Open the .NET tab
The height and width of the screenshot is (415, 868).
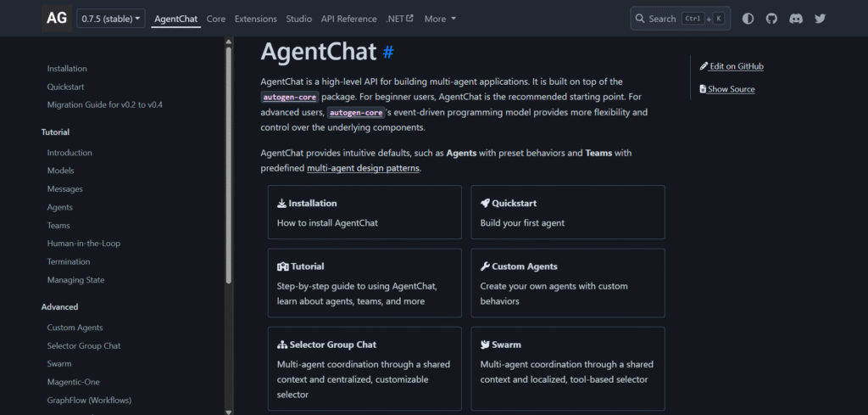(x=400, y=19)
